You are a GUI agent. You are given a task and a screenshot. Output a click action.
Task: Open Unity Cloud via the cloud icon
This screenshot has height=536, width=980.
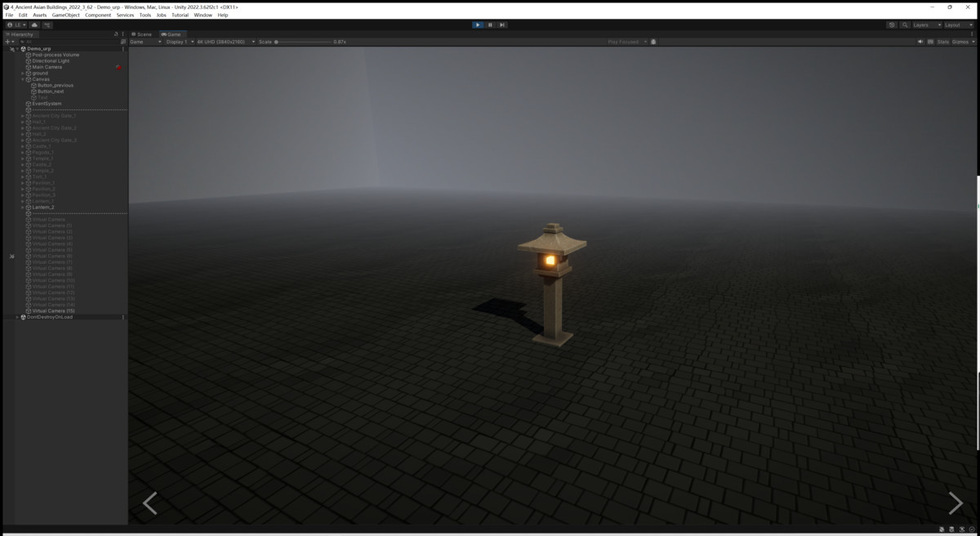click(x=34, y=25)
